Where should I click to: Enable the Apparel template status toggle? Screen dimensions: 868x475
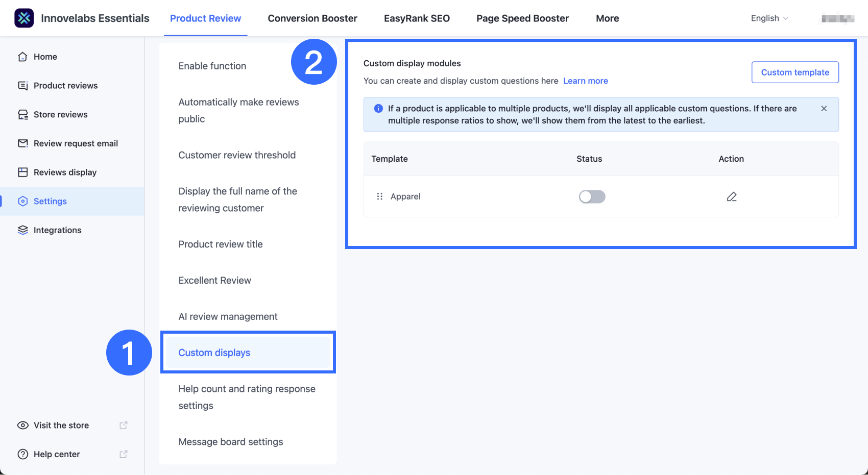592,197
